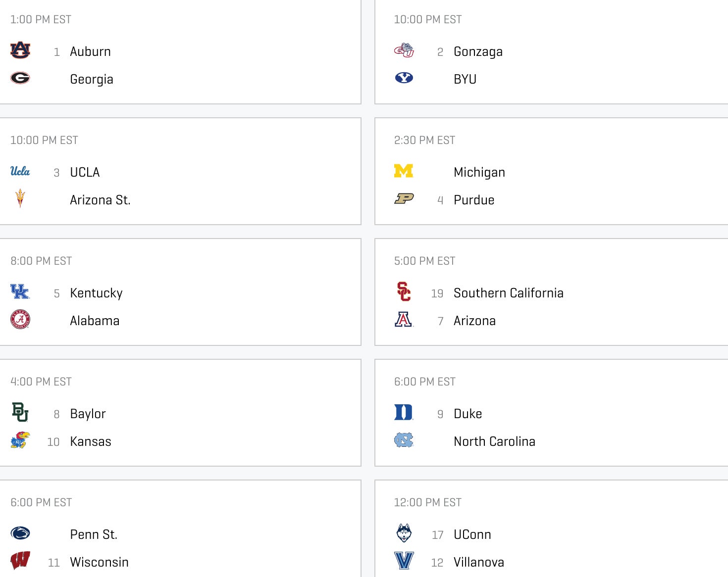
Task: Click the UCLA script logo
Action: pyautogui.click(x=20, y=171)
